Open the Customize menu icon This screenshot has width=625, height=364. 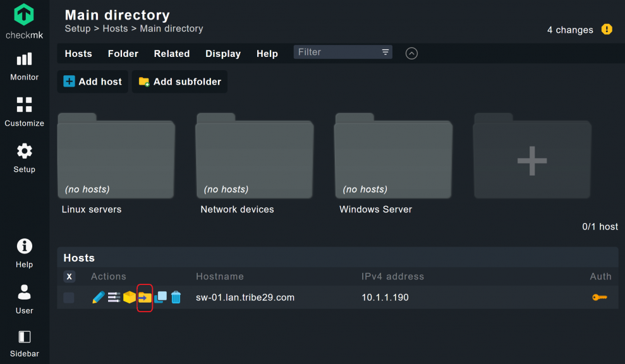pos(24,111)
